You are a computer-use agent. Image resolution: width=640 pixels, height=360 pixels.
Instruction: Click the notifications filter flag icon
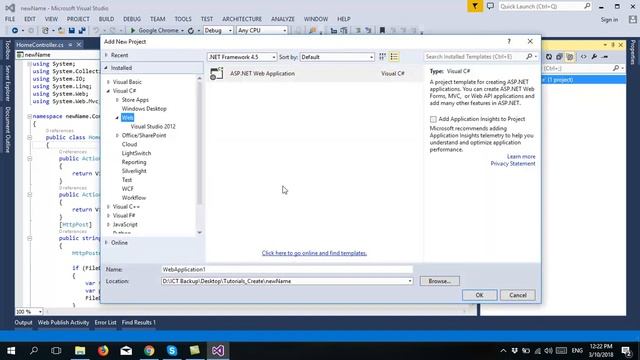point(475,6)
